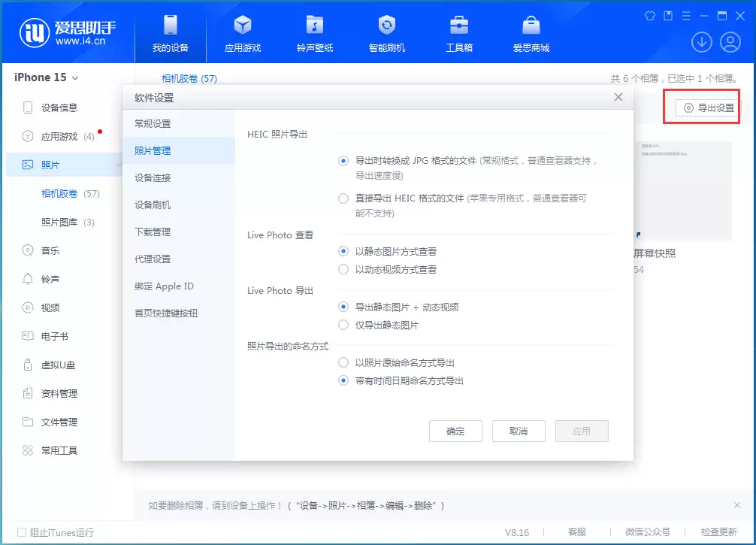
Task: Expand the iPhone 15 device dropdown
Action: click(47, 77)
